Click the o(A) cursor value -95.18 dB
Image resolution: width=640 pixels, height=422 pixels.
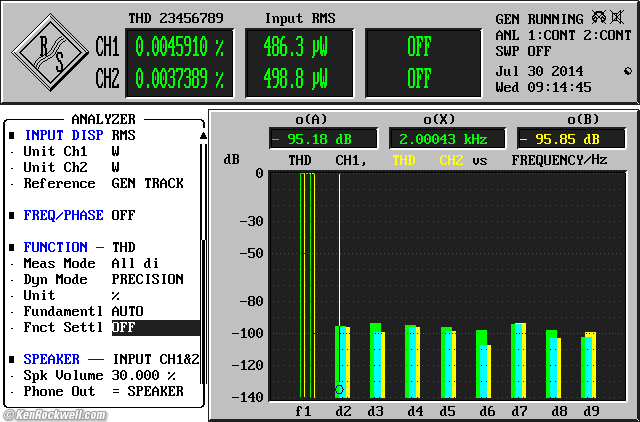323,139
